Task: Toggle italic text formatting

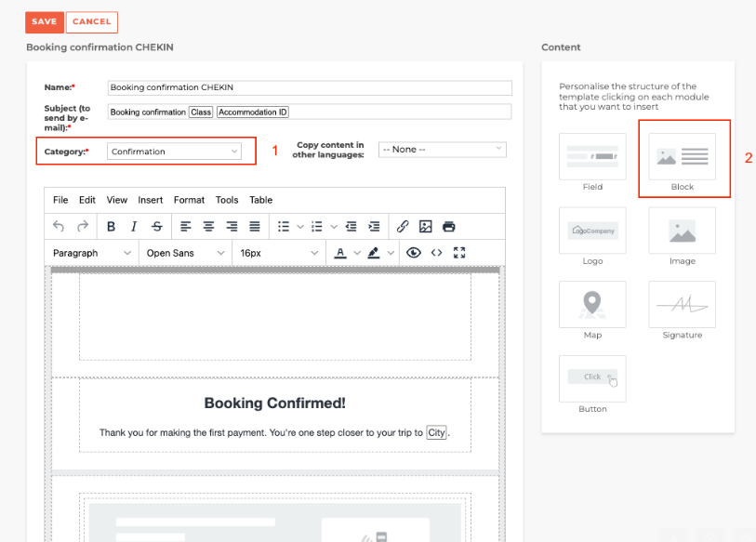Action: pos(134,226)
